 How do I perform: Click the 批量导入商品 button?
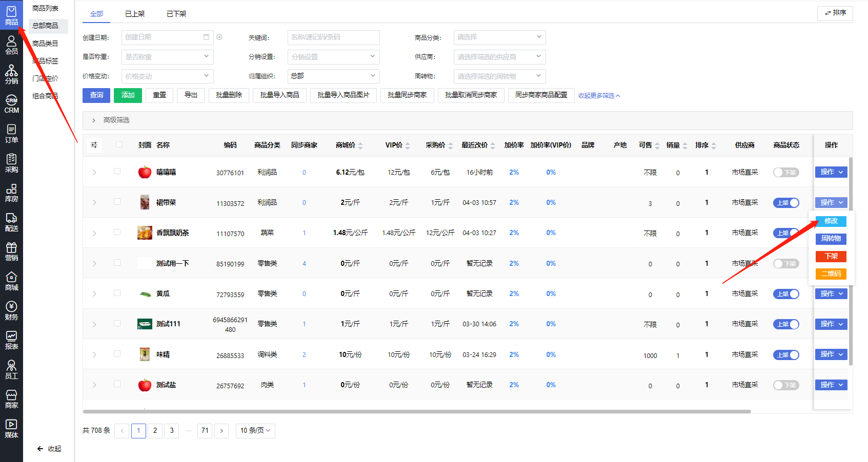(x=279, y=95)
